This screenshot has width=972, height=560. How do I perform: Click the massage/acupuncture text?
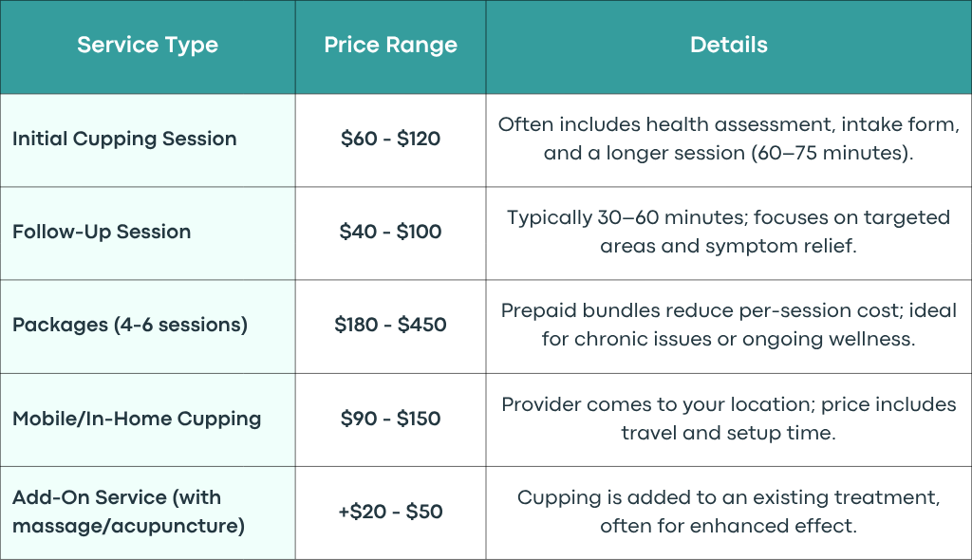[129, 526]
